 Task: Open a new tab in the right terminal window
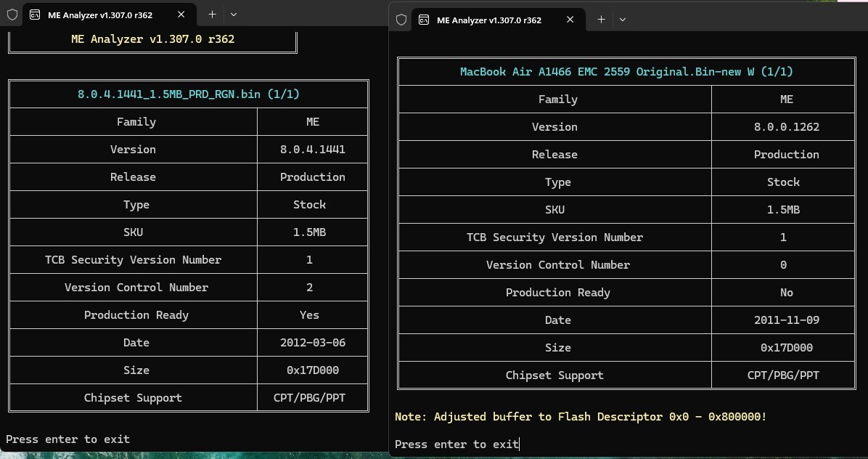[601, 20]
